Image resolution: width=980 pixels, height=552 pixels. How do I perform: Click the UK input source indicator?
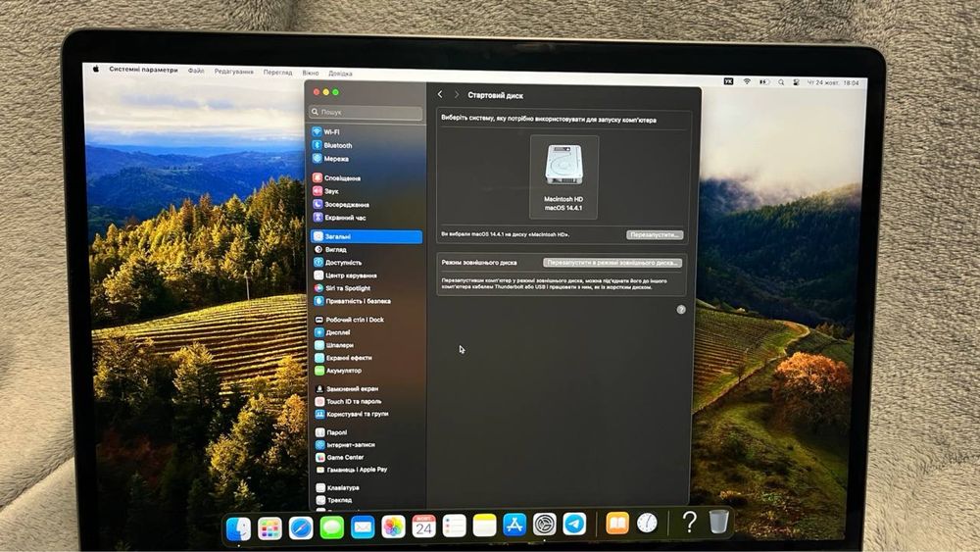tap(729, 81)
